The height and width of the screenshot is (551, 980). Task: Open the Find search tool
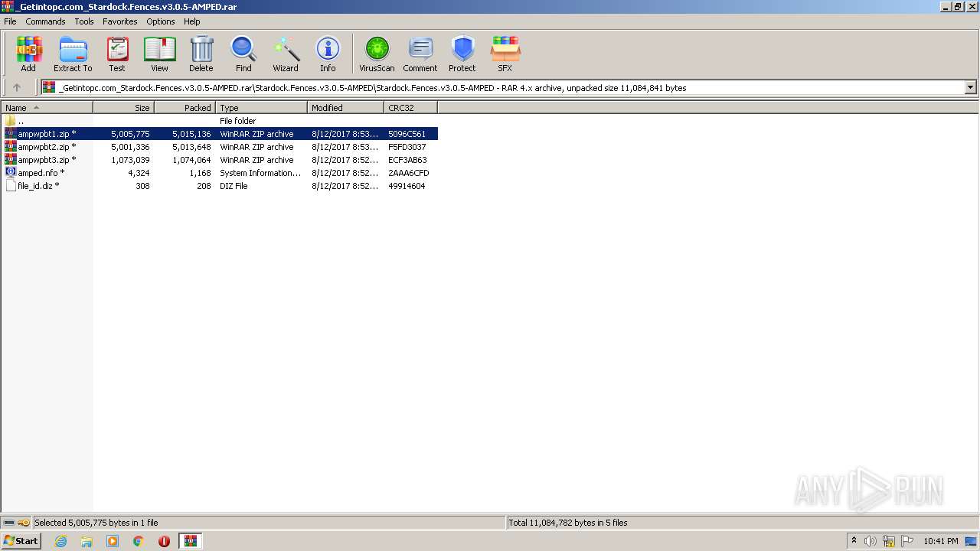(x=243, y=54)
